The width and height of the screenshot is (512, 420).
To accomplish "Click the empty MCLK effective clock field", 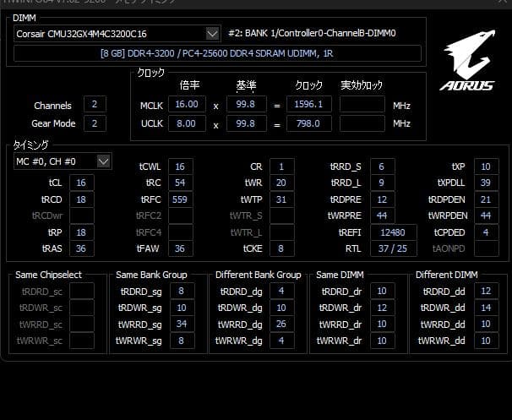I will (x=362, y=105).
